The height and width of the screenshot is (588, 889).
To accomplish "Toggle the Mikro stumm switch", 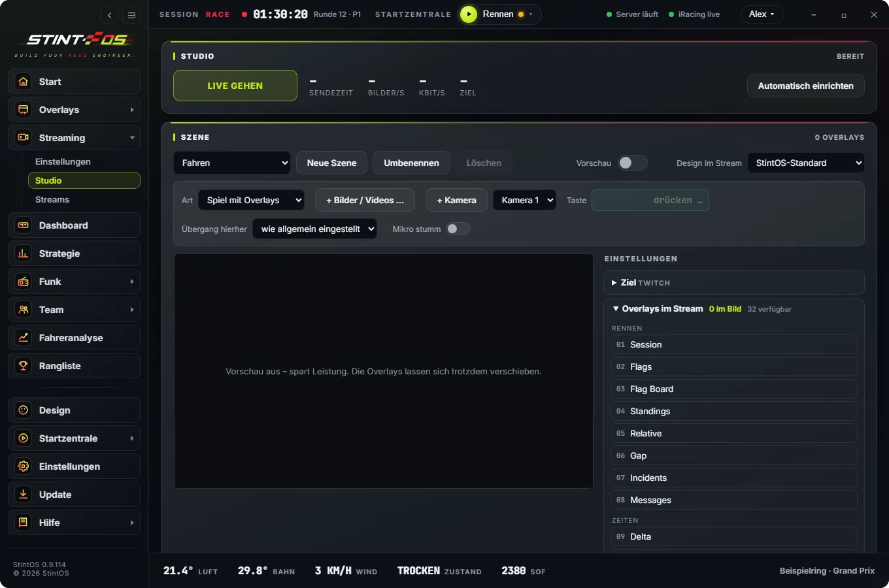I will coord(458,229).
